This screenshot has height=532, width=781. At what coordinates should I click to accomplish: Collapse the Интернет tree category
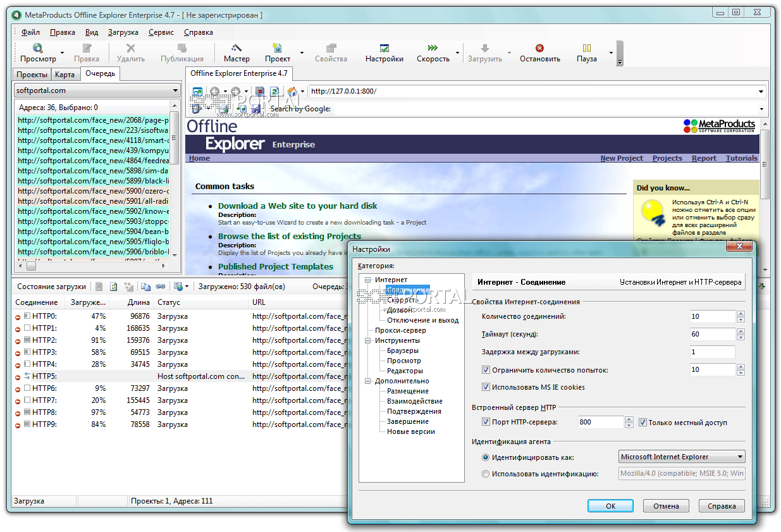[368, 280]
